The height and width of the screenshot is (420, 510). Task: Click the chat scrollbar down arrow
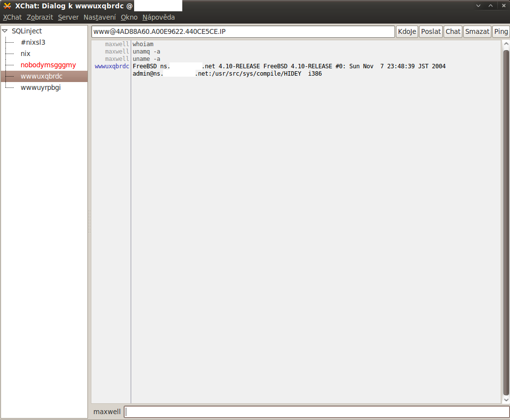click(x=506, y=400)
